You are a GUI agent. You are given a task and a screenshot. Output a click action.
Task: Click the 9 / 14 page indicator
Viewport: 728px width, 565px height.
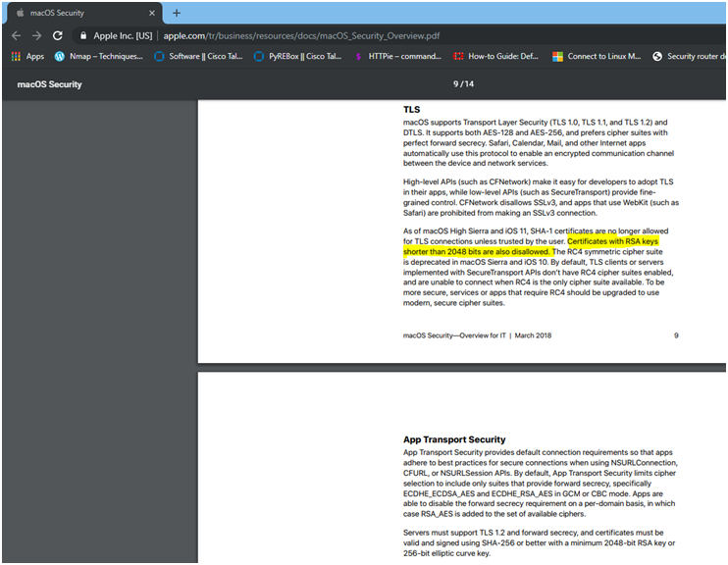(463, 84)
